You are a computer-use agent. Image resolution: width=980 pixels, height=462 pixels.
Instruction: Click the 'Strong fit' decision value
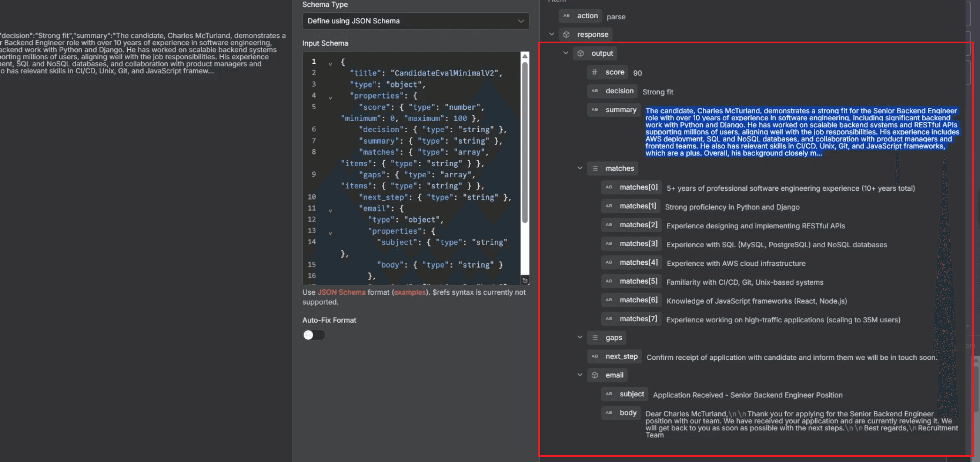click(658, 92)
